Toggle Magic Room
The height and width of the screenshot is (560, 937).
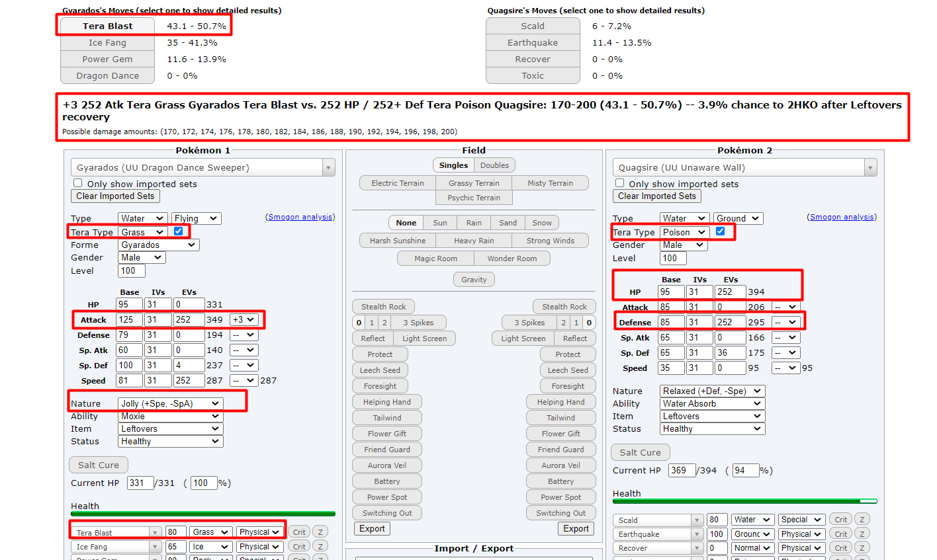pos(435,259)
